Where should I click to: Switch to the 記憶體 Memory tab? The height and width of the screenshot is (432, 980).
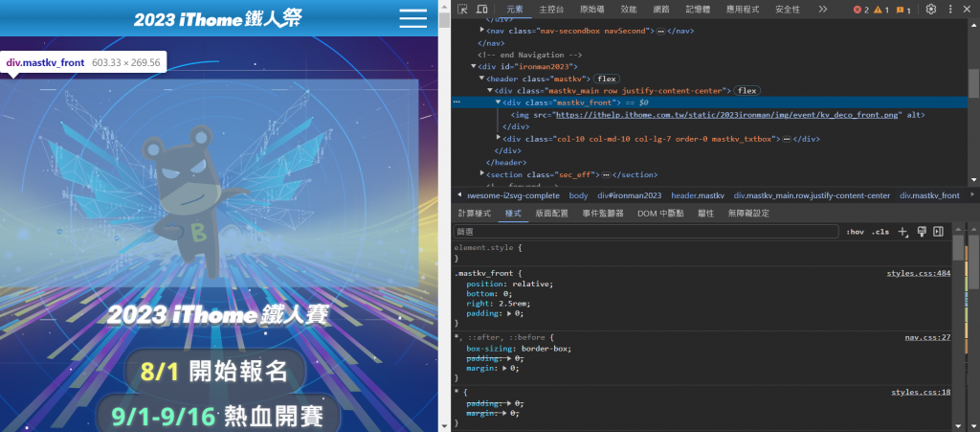tap(698, 10)
